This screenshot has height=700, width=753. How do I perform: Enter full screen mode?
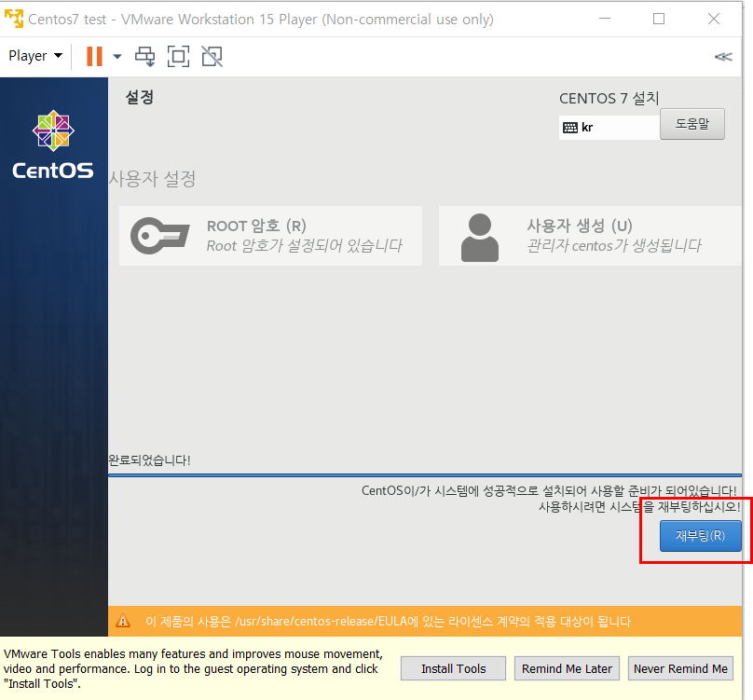pyautogui.click(x=178, y=57)
